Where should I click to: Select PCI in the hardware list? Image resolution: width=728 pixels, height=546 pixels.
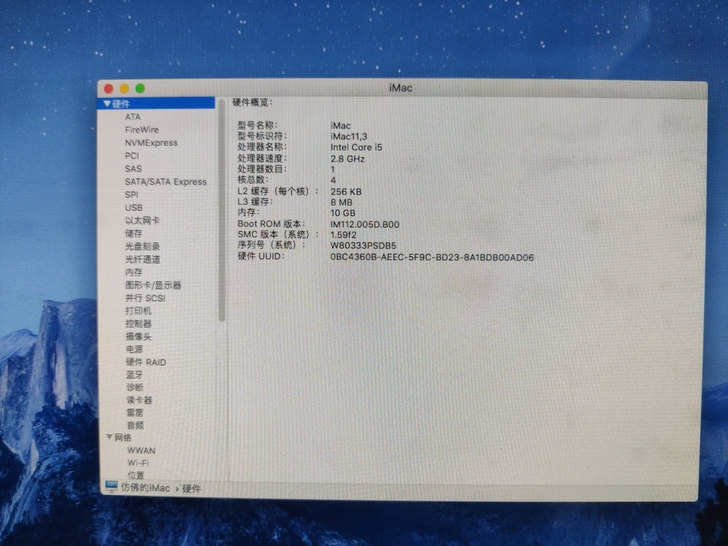(x=132, y=156)
